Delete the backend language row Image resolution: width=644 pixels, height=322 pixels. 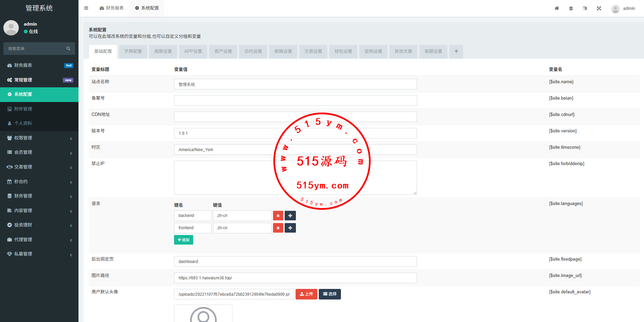[x=278, y=216]
